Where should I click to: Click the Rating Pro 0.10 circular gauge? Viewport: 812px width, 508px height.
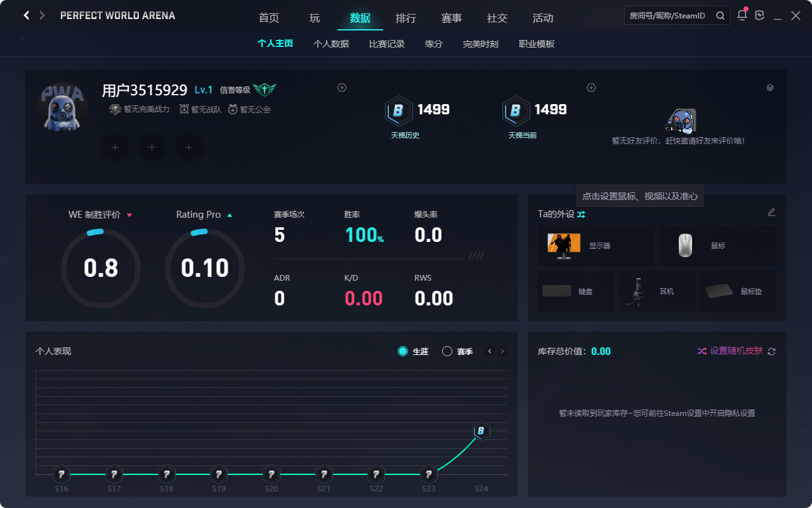pos(205,269)
